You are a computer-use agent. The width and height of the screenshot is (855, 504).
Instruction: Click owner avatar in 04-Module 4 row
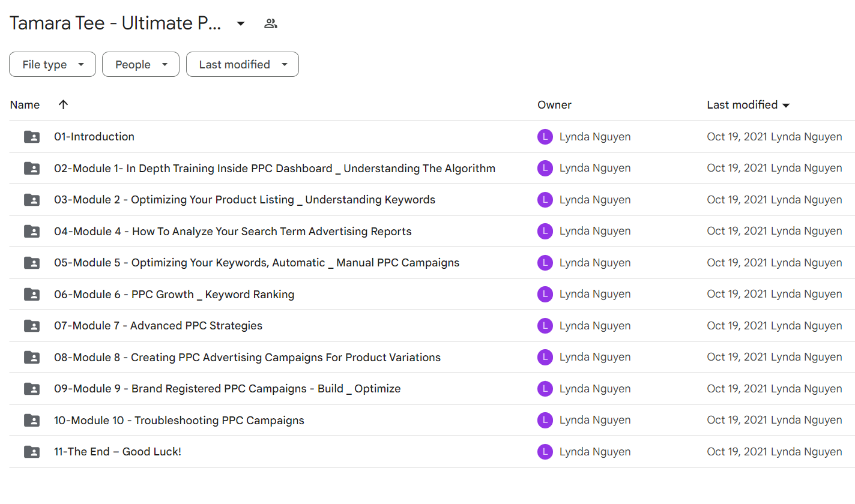coord(545,231)
